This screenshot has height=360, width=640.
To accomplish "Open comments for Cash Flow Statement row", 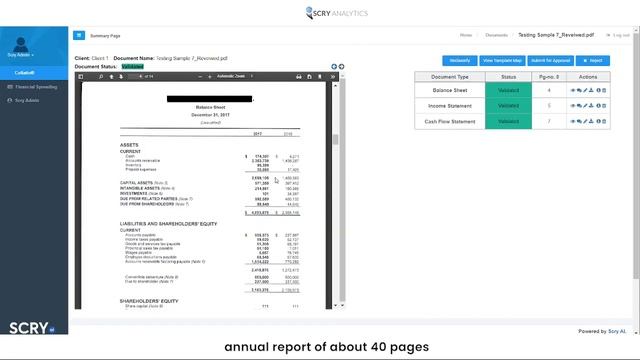I will 579,121.
